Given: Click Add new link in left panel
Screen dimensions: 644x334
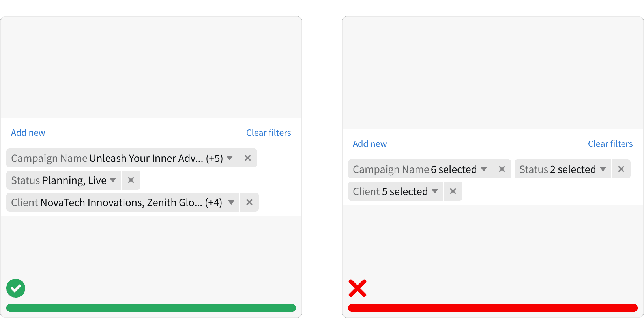Looking at the screenshot, I should pyautogui.click(x=28, y=133).
